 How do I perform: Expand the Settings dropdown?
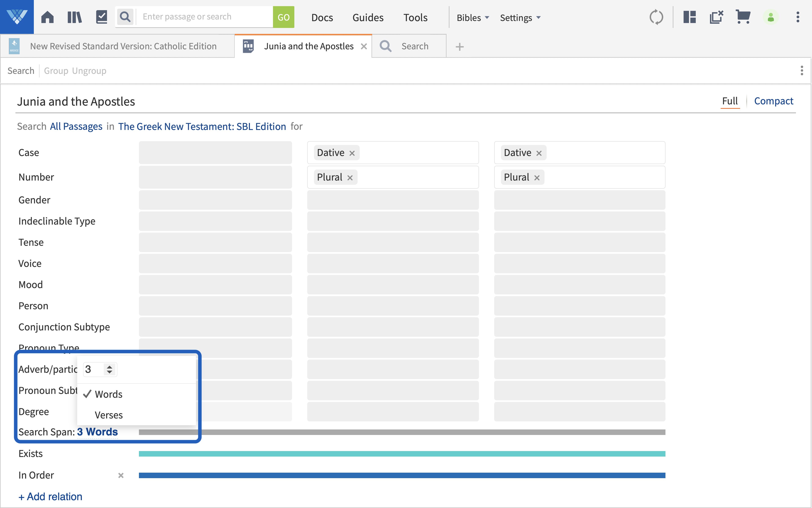coord(520,18)
